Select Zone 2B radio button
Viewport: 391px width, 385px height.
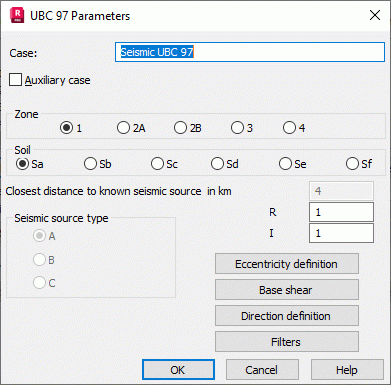tap(180, 128)
